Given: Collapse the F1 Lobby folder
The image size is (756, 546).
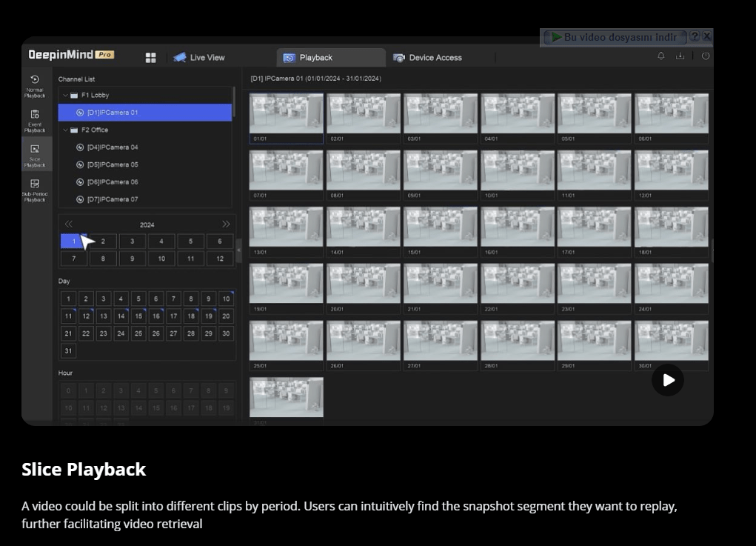Looking at the screenshot, I should (66, 96).
